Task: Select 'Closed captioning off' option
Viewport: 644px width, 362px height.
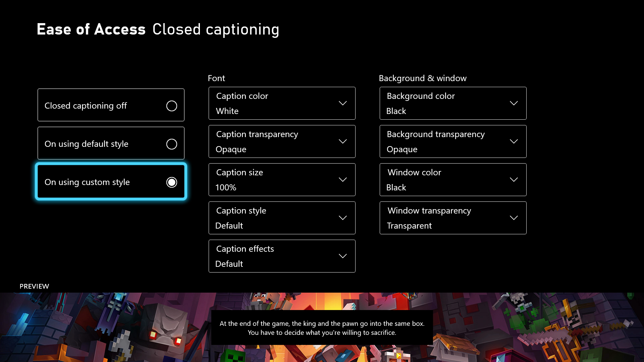Action: click(x=111, y=105)
